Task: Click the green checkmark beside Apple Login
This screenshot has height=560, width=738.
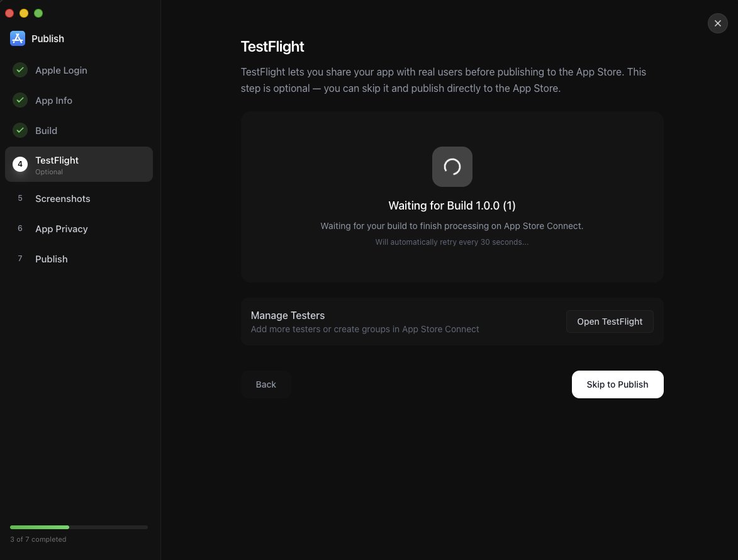Action: click(20, 70)
